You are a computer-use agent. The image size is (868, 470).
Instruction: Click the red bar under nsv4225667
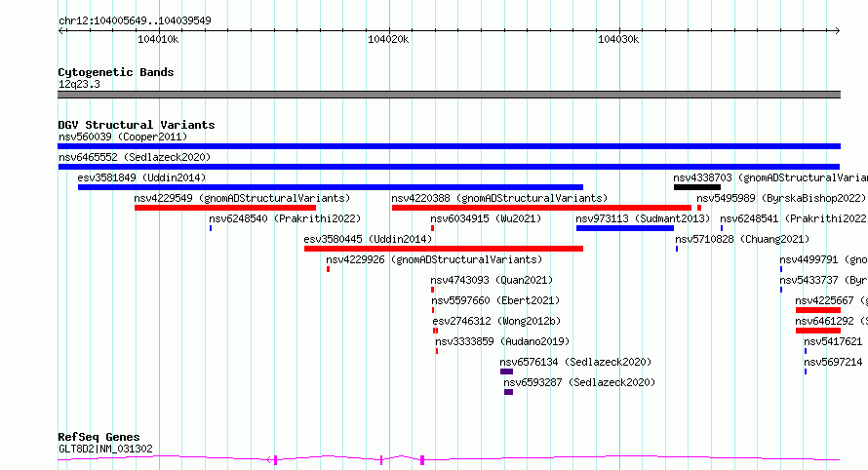click(x=818, y=310)
